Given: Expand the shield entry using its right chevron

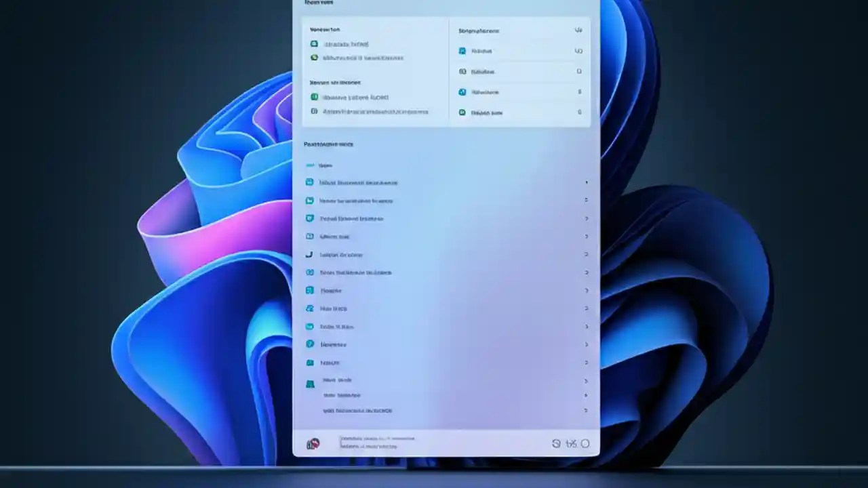Looking at the screenshot, I should 587,218.
